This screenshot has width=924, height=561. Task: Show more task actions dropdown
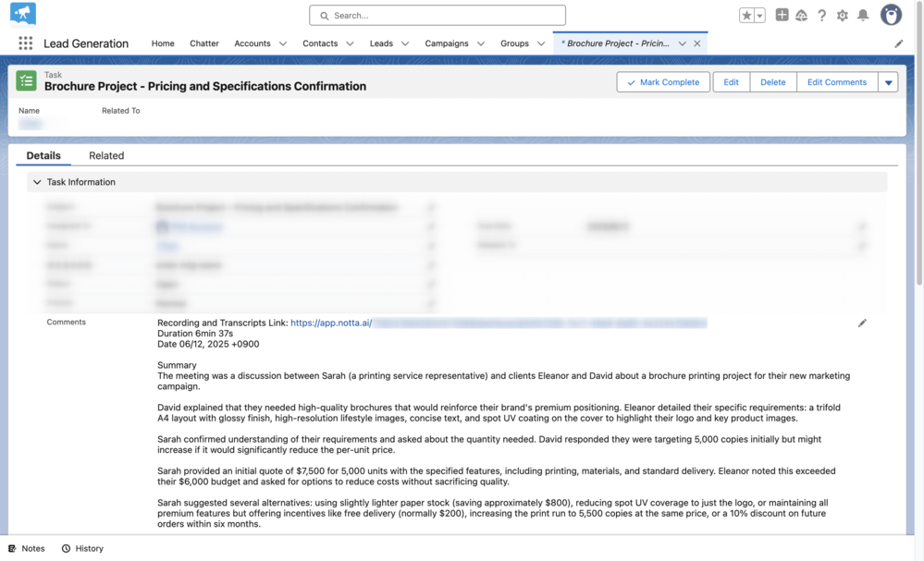click(x=888, y=82)
